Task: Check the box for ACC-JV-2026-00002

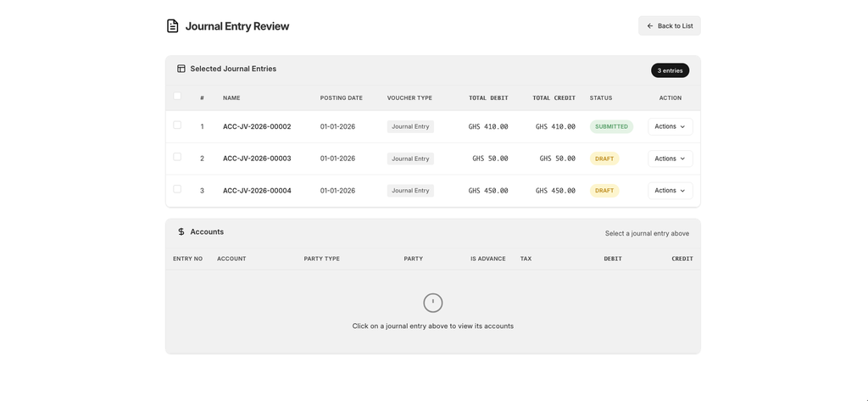Action: [177, 125]
